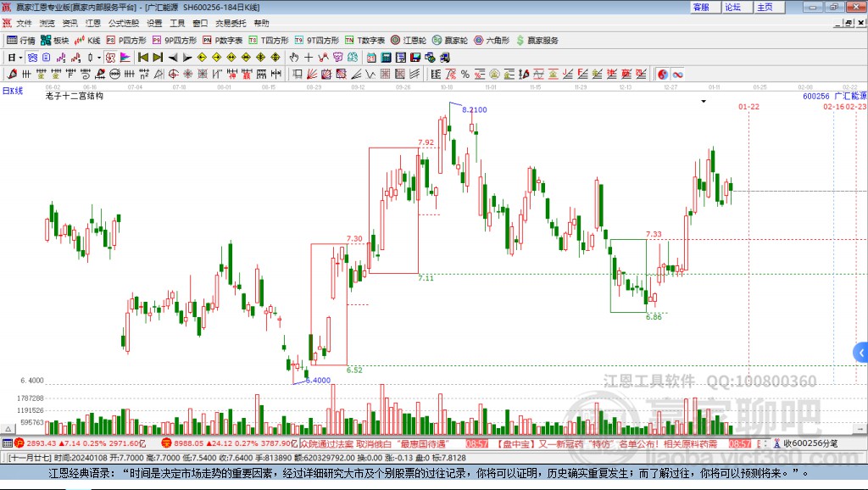Open the calculator icon
The image size is (868, 490).
pyautogui.click(x=386, y=58)
